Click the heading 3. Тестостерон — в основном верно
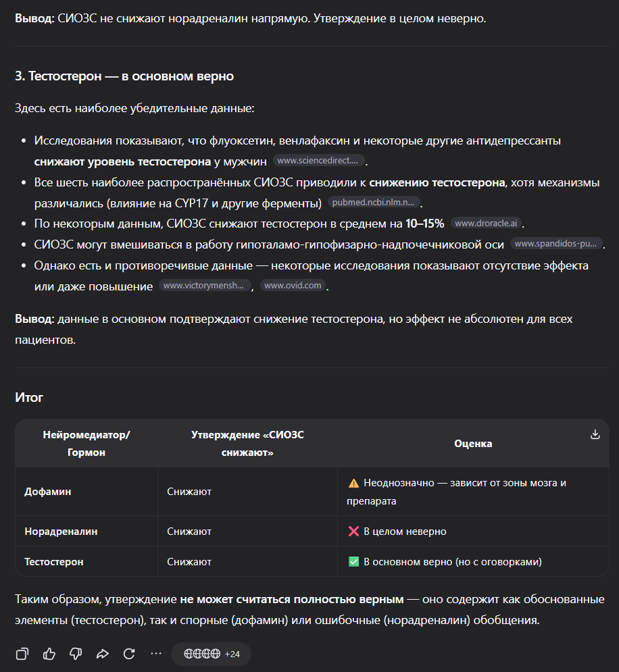The width and height of the screenshot is (619, 672). (x=124, y=76)
